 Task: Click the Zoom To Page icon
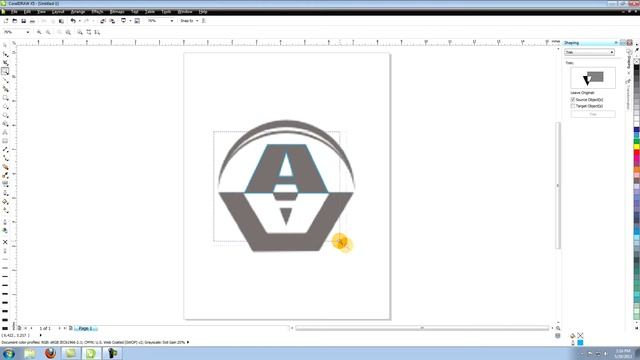(80, 32)
